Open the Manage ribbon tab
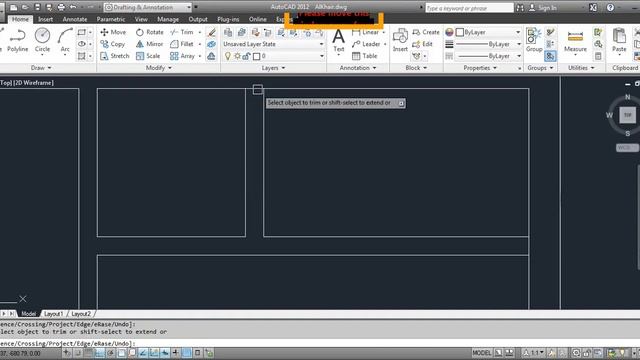The image size is (640, 360). tap(168, 19)
